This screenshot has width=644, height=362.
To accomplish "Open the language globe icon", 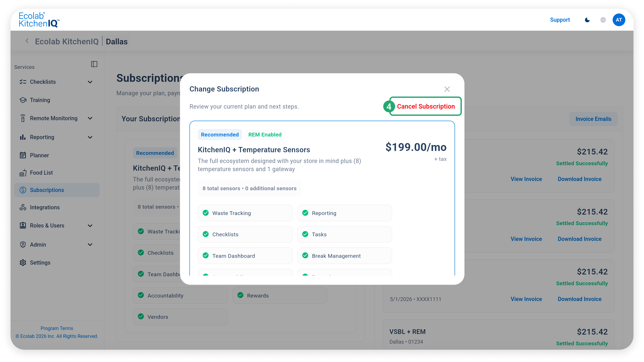I will 603,20.
